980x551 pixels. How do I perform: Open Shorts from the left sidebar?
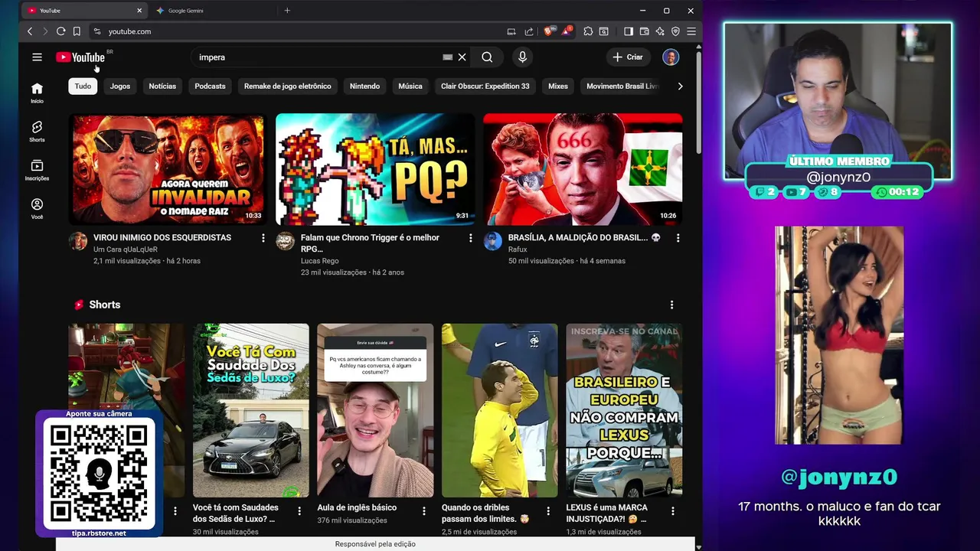[37, 132]
